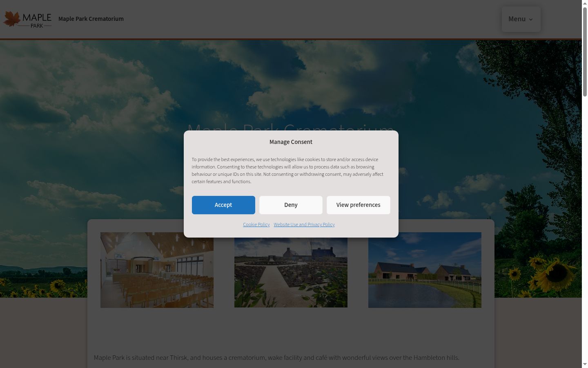Image resolution: width=588 pixels, height=368 pixels.
Task: Click the vertical scrollbar thumb
Action: pyautogui.click(x=585, y=52)
